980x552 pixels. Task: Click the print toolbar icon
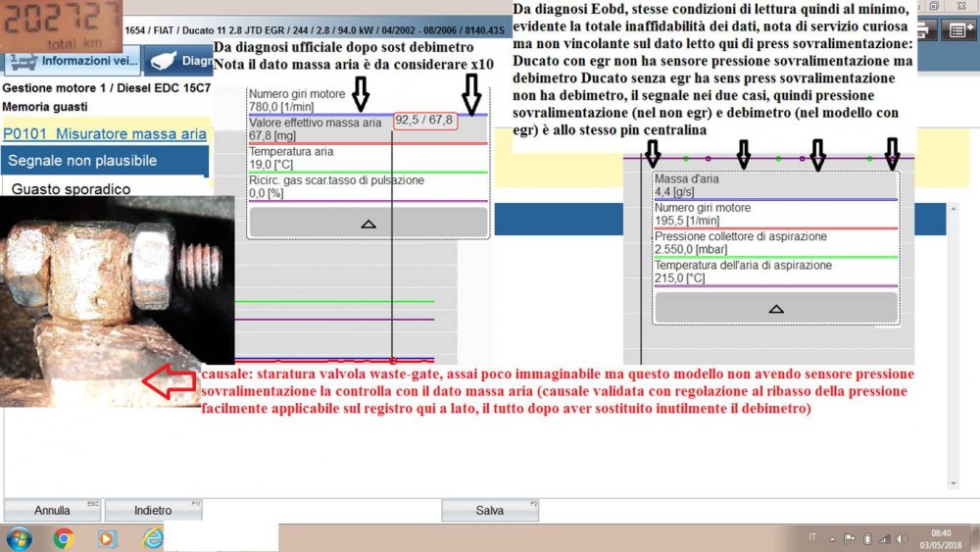(926, 30)
